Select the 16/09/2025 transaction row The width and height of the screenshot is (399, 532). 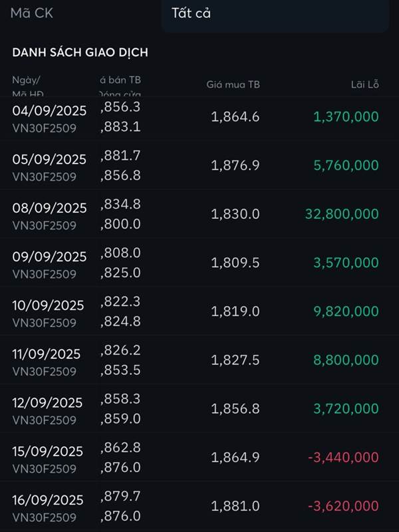(199, 506)
